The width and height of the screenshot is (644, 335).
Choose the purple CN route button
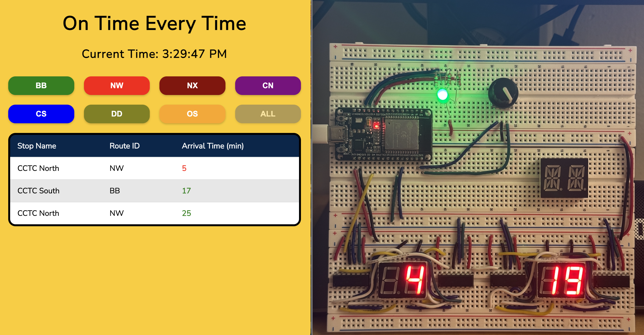click(268, 86)
